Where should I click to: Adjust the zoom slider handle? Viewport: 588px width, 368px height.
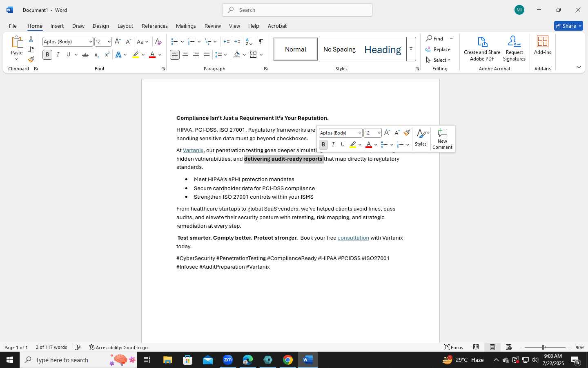coord(543,347)
